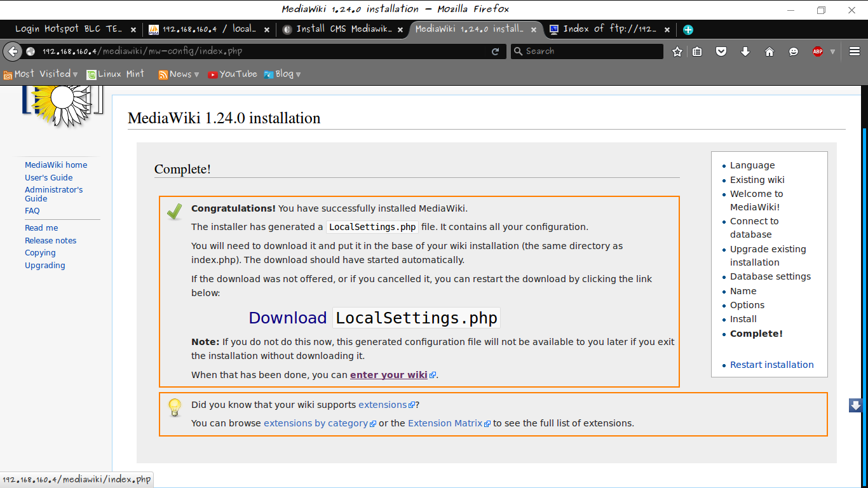Expand the Most Visited bookmarks folder
Image resolution: width=868 pixels, height=488 pixels.
(41, 74)
